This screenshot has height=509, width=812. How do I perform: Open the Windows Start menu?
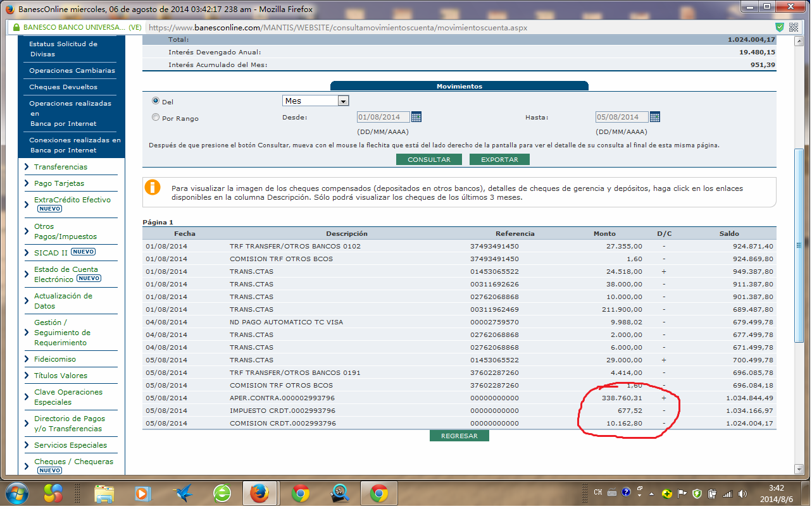[17, 493]
